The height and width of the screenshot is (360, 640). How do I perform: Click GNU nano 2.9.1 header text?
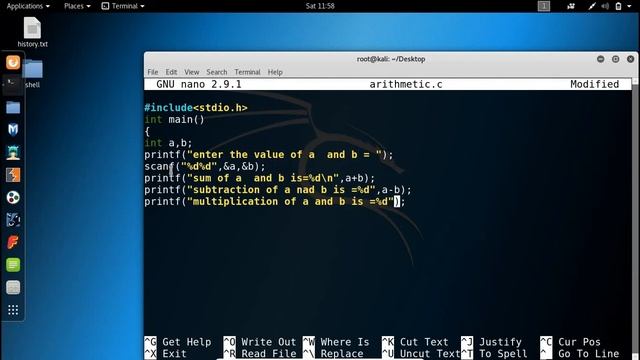199,84
